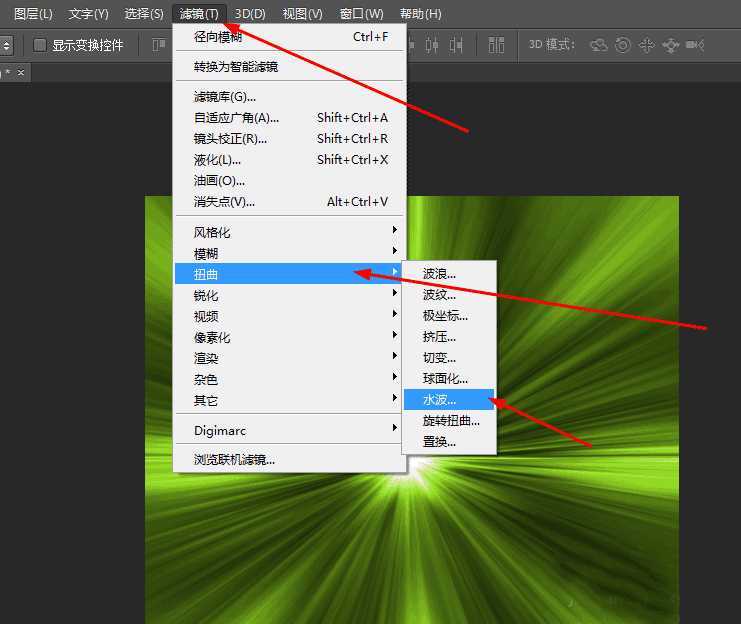741x624 pixels.
Task: Click the 3D roll object icon
Action: 623,45
